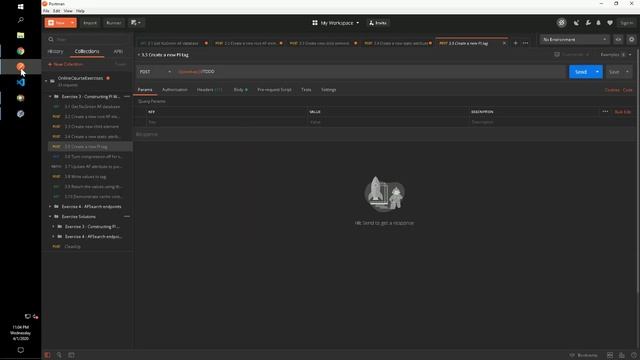Open the wrench settings icon
This screenshot has width=640, height=360.
point(588,23)
